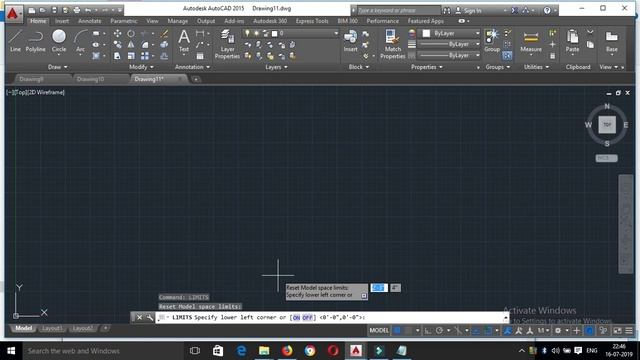Switch to Drawing10 file tab

pos(90,79)
